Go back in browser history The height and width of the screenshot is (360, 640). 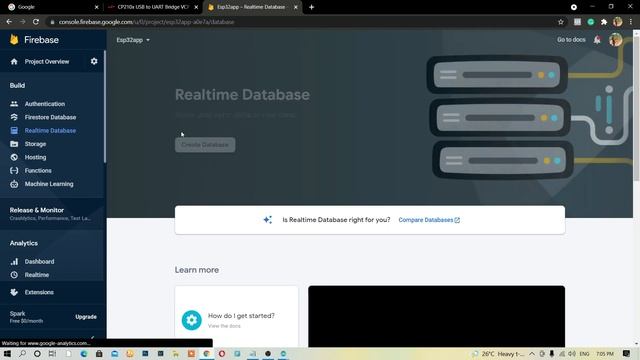click(x=9, y=22)
